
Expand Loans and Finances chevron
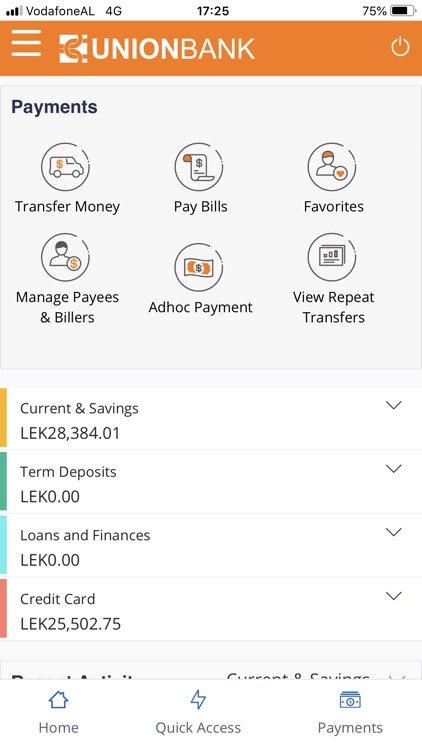(393, 532)
